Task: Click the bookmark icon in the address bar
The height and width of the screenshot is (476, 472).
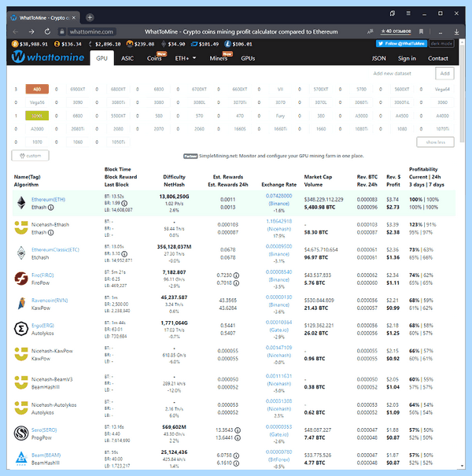Action: 421,31
